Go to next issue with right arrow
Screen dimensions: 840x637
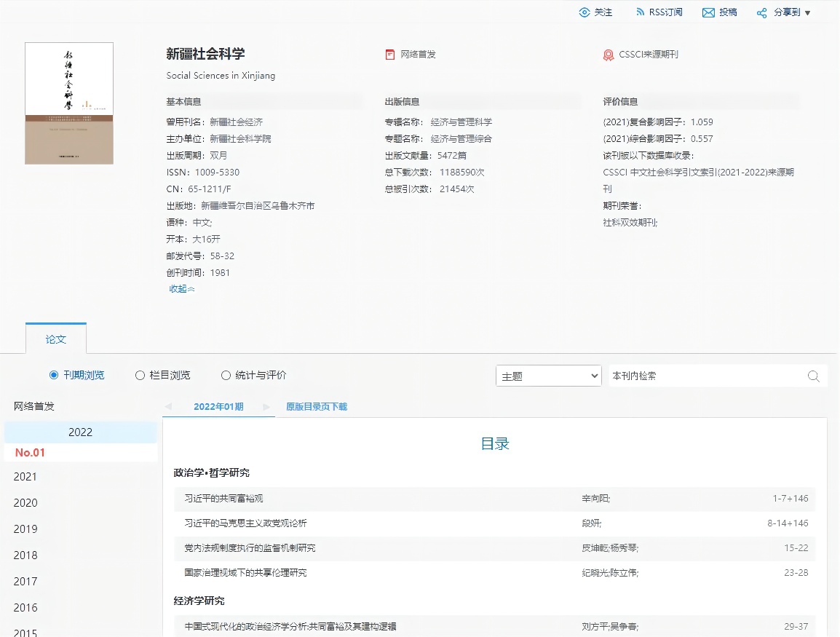266,407
